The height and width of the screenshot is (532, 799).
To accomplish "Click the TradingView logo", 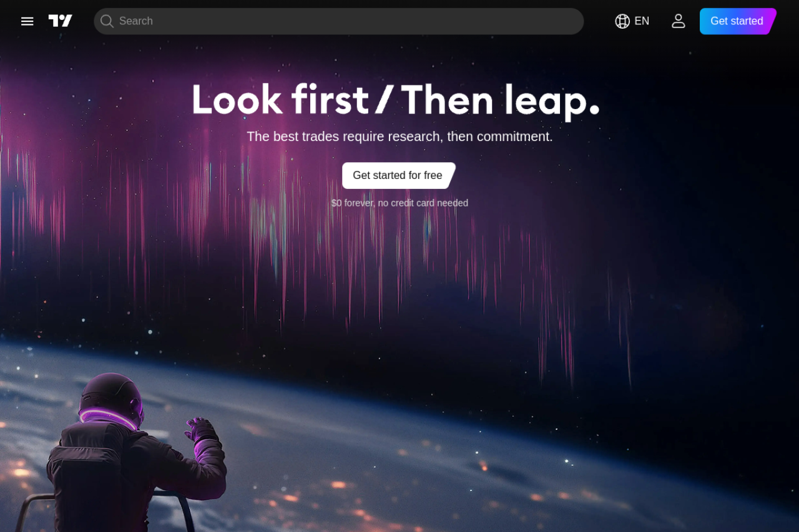I will [x=61, y=21].
